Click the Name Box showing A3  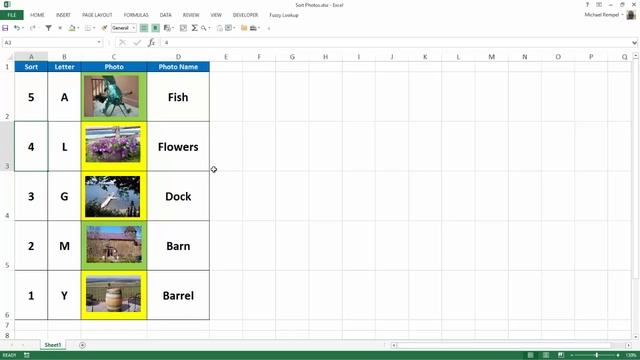point(49,42)
